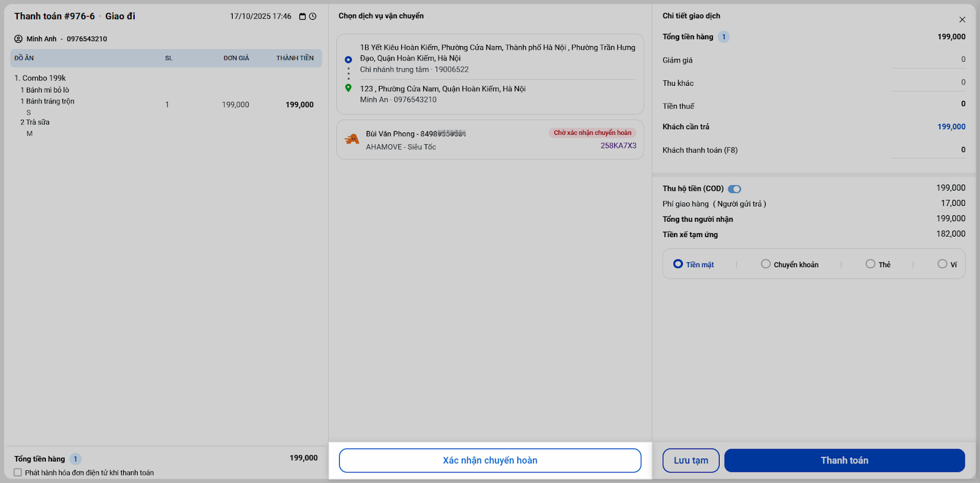Click the Trà sữa combo item

[35, 122]
